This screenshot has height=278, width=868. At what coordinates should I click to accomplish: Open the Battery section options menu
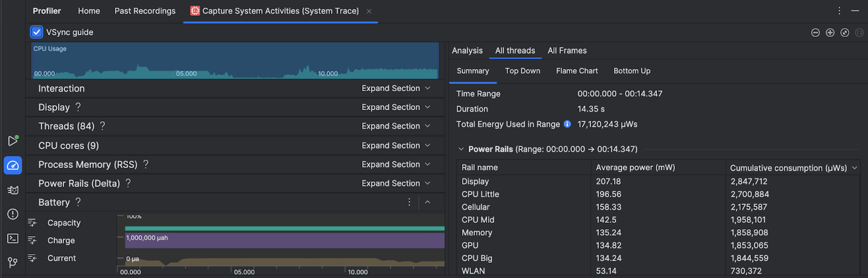coord(409,202)
